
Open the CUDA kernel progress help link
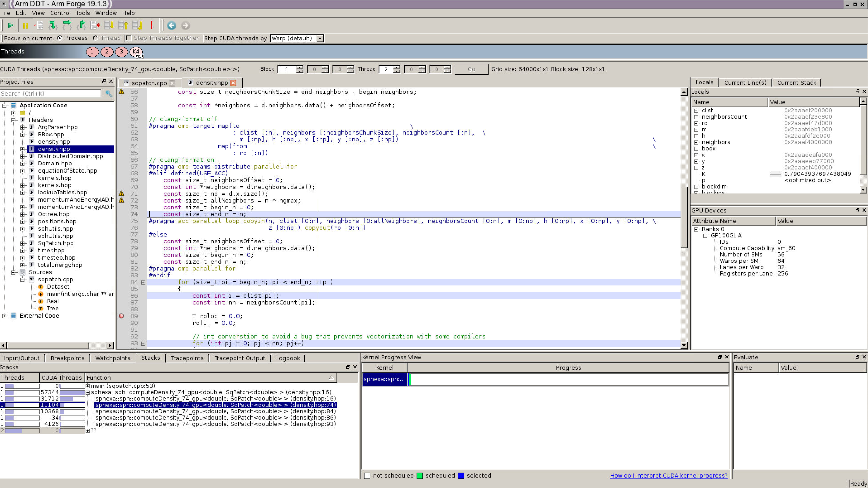click(669, 476)
